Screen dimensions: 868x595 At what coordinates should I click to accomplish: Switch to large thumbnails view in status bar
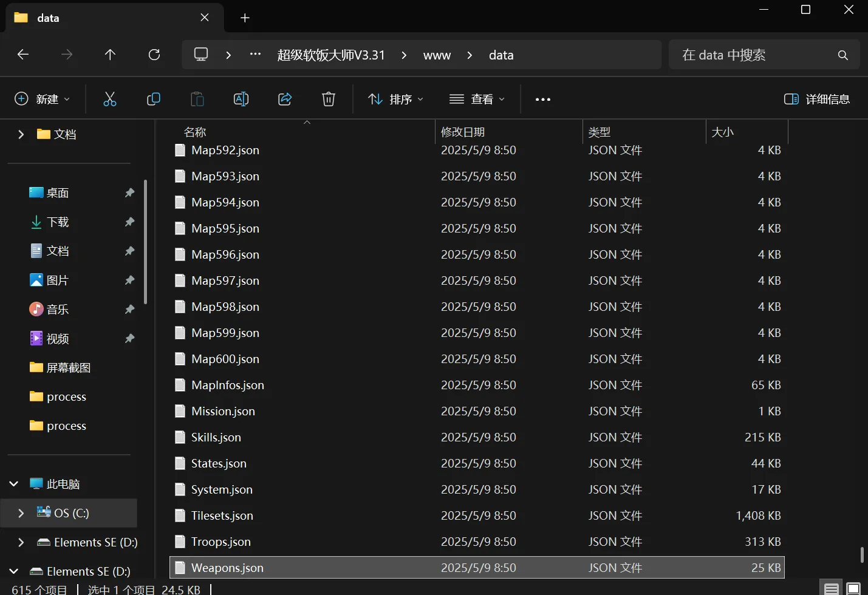click(x=853, y=588)
